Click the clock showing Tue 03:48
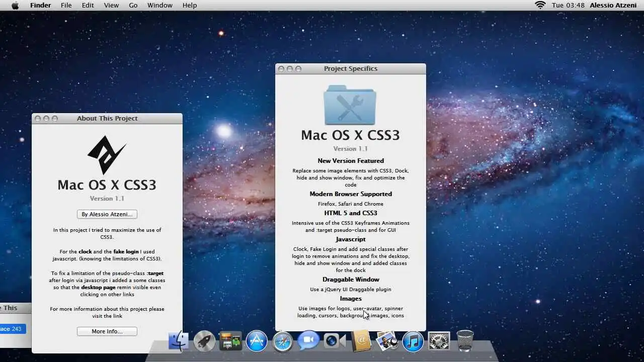The height and width of the screenshot is (362, 644). 568,5
